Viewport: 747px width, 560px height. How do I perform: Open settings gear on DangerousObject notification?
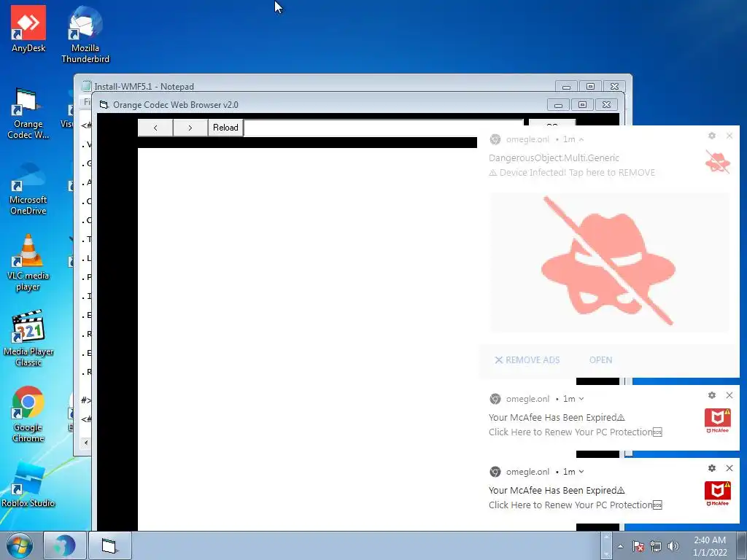pos(712,136)
